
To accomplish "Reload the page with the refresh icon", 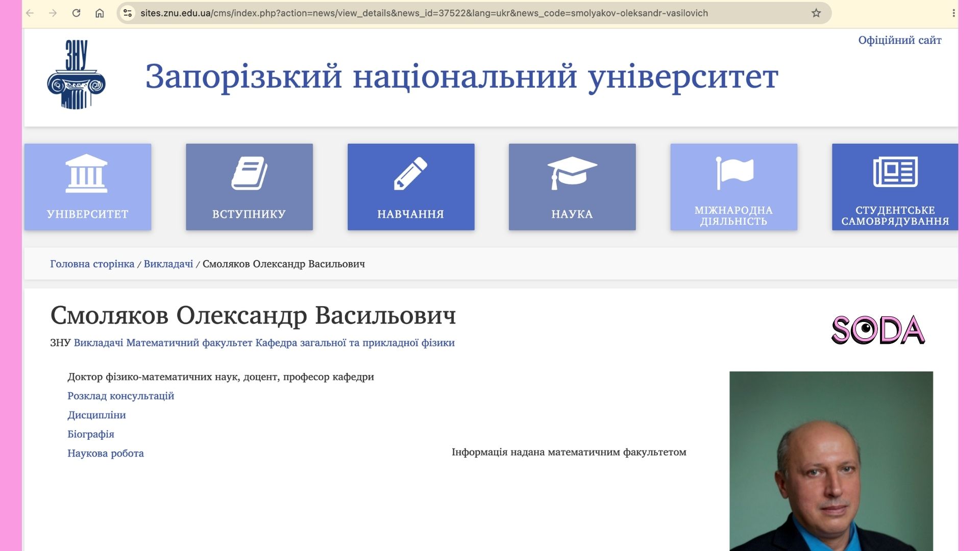I will coord(77,13).
